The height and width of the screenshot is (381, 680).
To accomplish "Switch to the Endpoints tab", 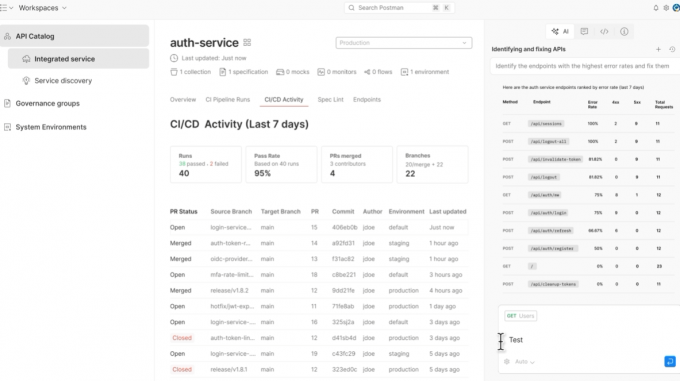I will [367, 99].
